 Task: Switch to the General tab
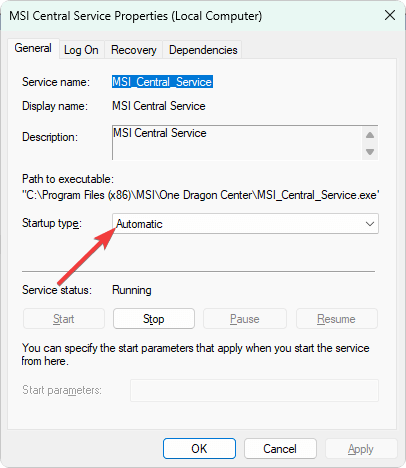pos(33,48)
